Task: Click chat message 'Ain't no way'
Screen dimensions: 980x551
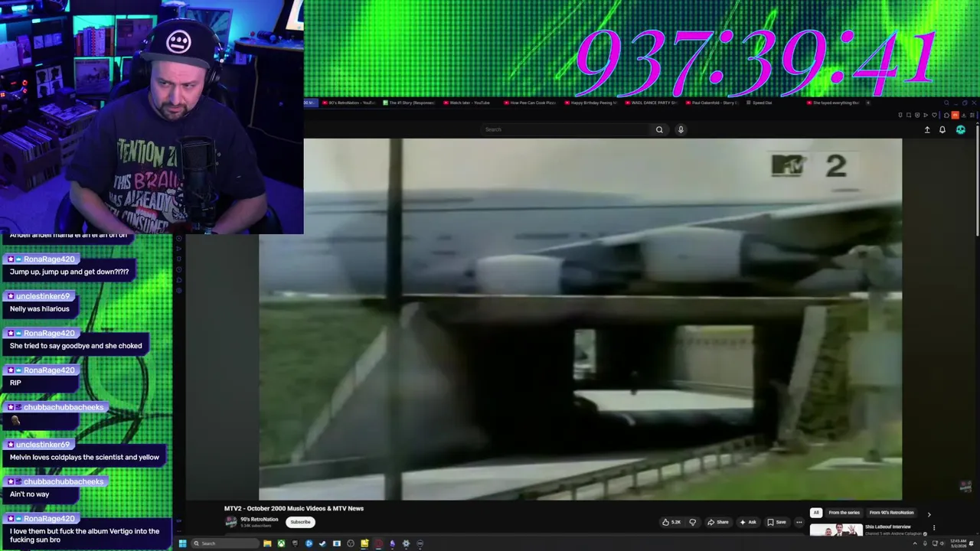Action: pos(29,494)
